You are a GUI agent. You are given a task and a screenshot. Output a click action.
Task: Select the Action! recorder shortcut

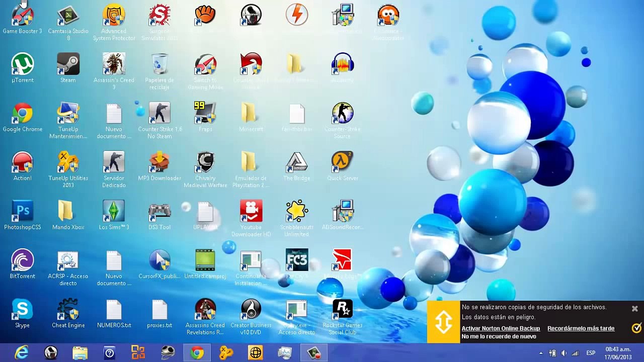pyautogui.click(x=23, y=166)
